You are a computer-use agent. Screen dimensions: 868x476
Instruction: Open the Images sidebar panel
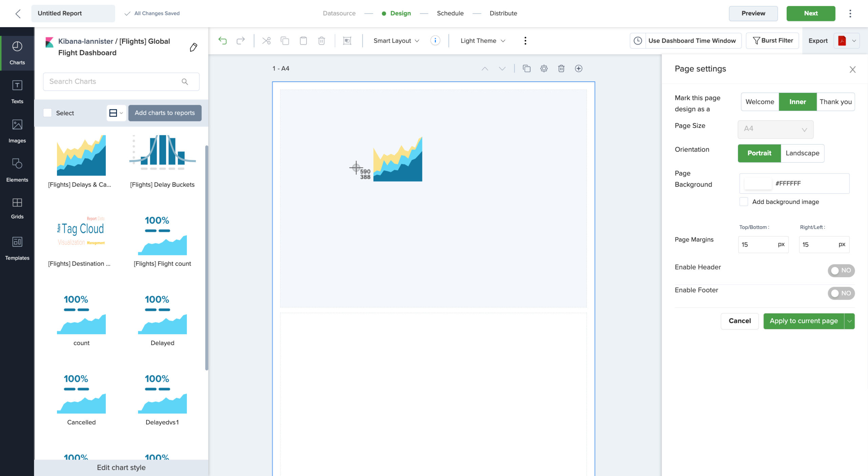click(17, 131)
